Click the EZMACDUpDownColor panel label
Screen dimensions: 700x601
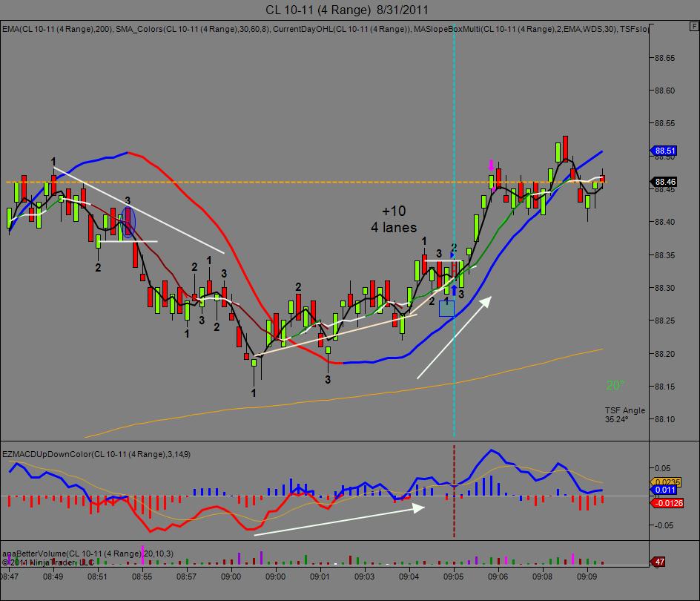click(x=96, y=454)
